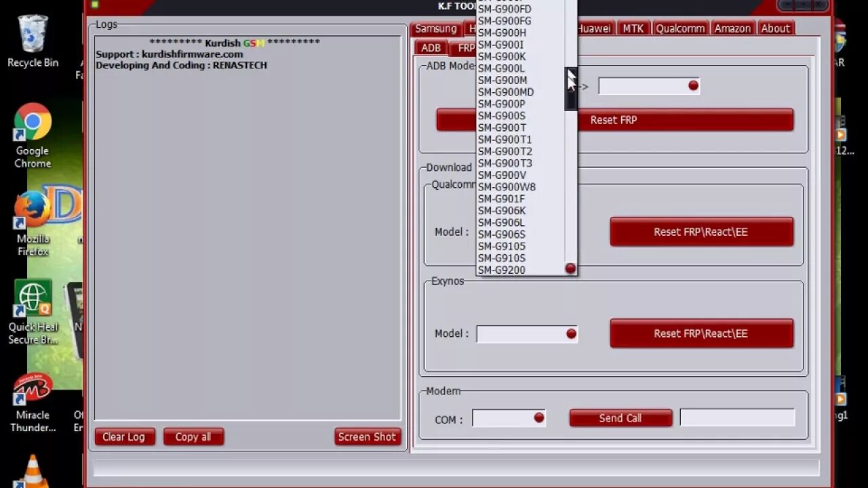Viewport: 868px width, 488px height.
Task: Select the ADB sub-tab
Action: pyautogui.click(x=431, y=48)
